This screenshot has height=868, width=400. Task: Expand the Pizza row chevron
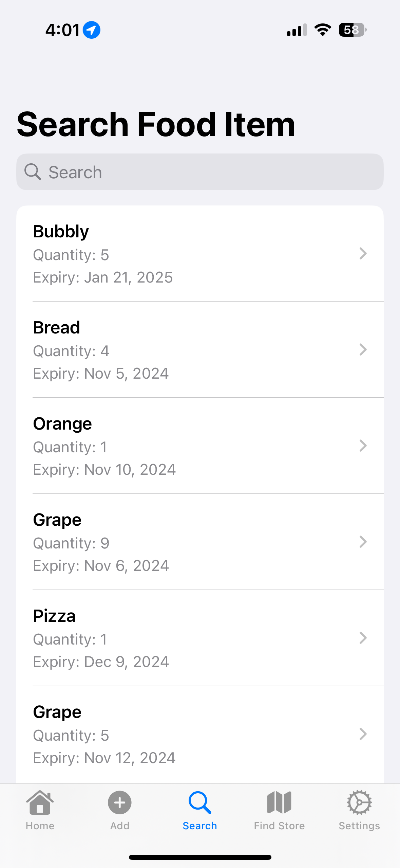(363, 638)
